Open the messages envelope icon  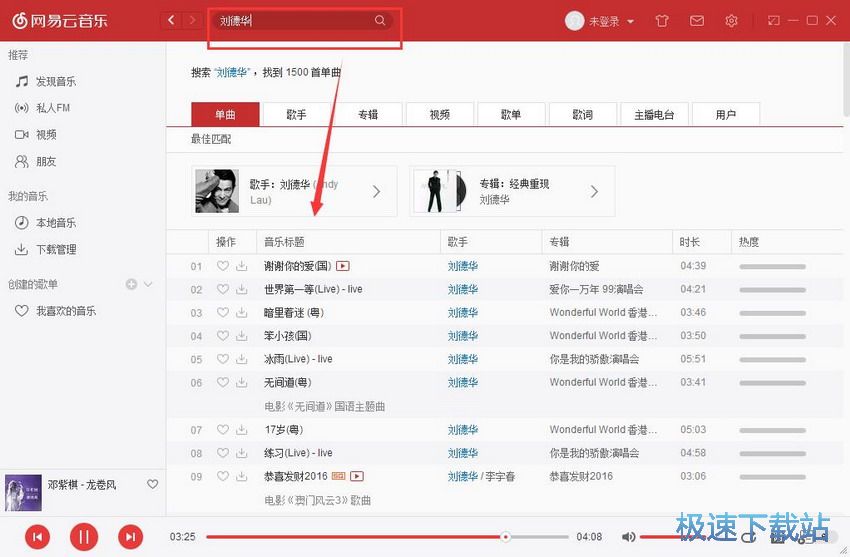(x=697, y=21)
